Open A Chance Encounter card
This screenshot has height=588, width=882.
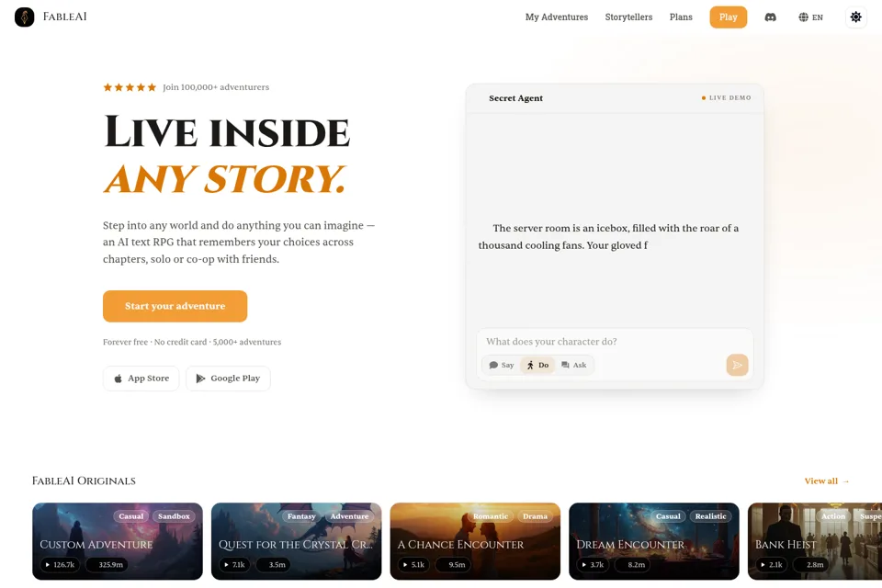click(475, 541)
